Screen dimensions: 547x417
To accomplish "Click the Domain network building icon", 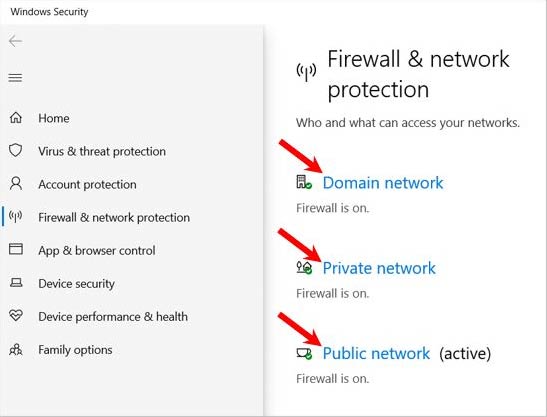I will click(304, 182).
